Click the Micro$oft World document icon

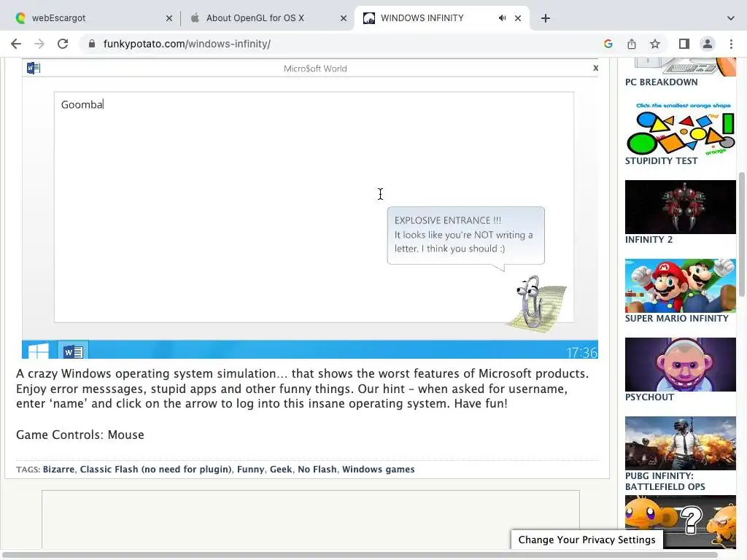click(x=34, y=68)
